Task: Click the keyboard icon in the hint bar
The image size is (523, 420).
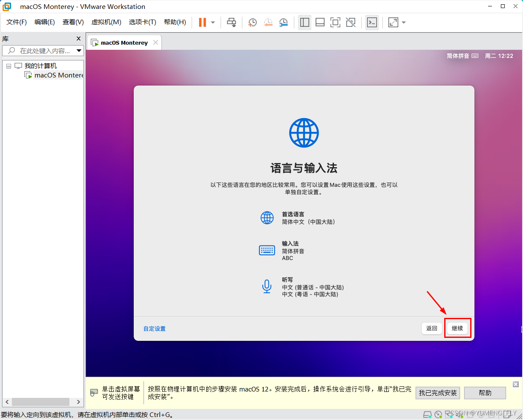Action: (x=95, y=393)
